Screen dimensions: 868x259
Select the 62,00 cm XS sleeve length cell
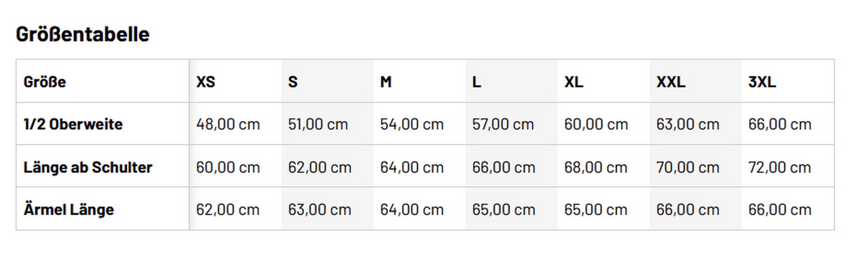228,210
